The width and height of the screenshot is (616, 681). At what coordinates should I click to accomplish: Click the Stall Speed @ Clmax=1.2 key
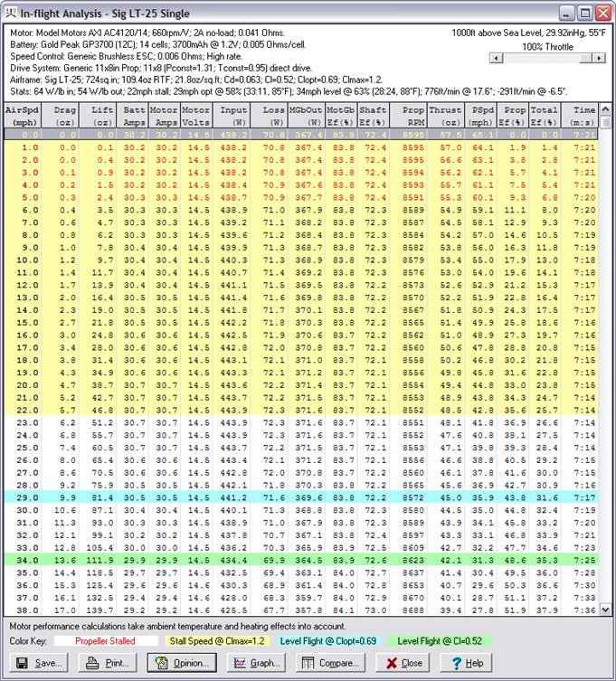coord(217,641)
